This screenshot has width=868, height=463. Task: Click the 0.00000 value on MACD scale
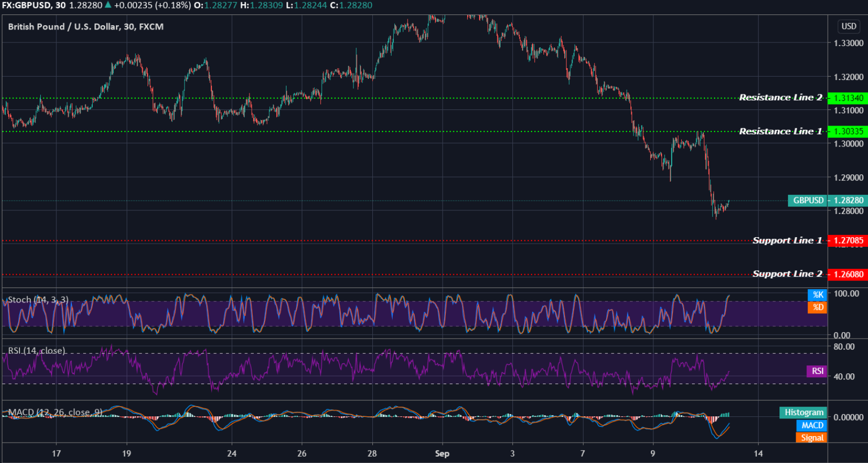(849, 417)
